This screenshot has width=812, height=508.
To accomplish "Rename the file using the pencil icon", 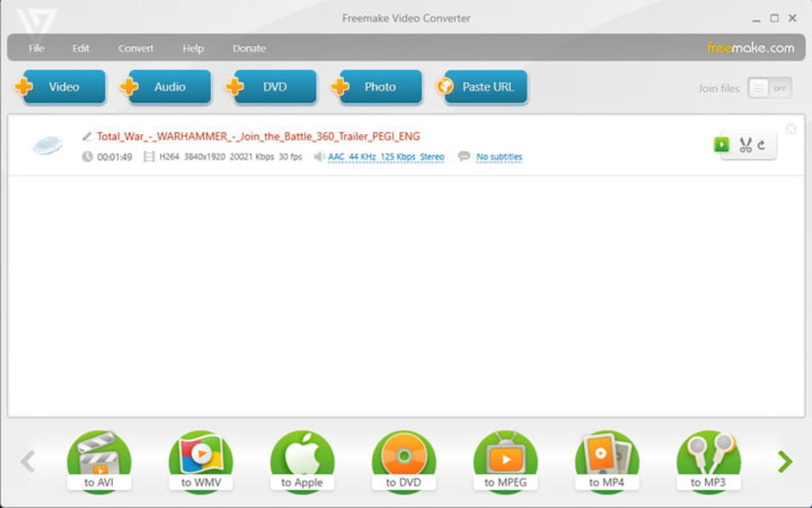I will [87, 136].
